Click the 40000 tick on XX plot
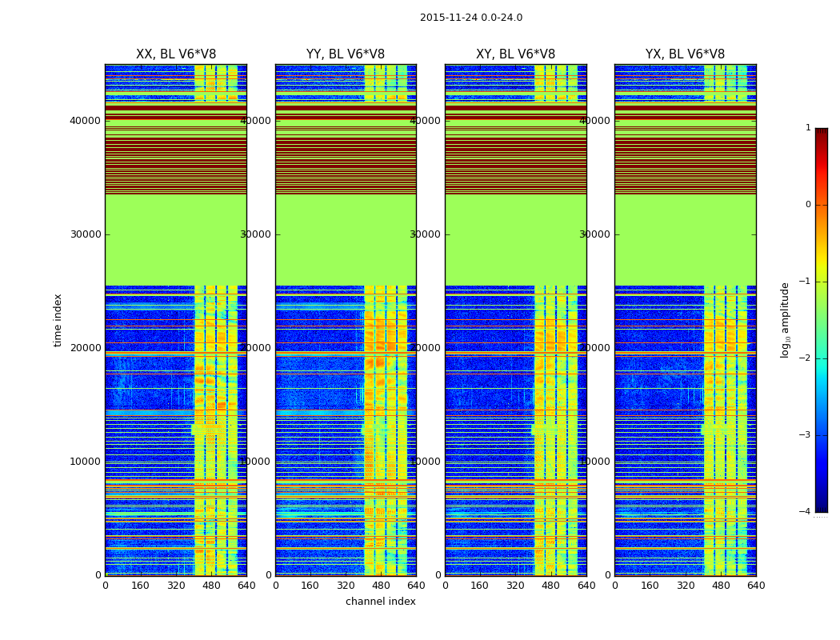Screen dimensions: 840x640 85,121
